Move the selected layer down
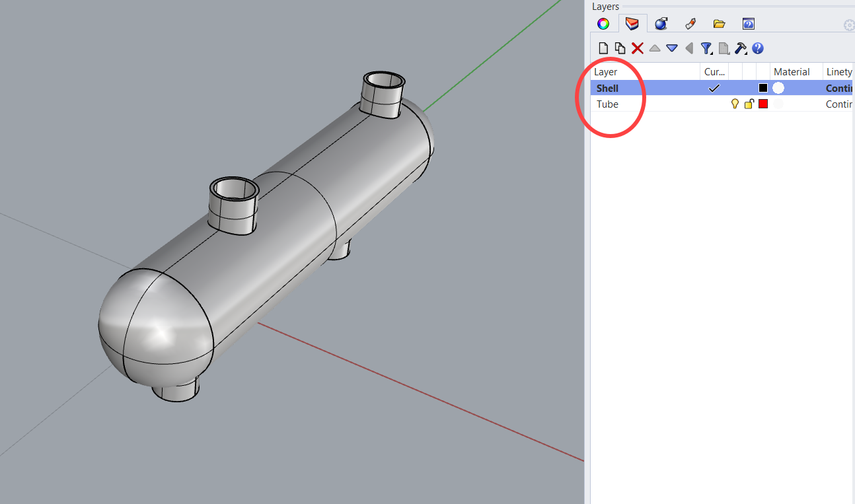This screenshot has width=855, height=504. (x=671, y=48)
